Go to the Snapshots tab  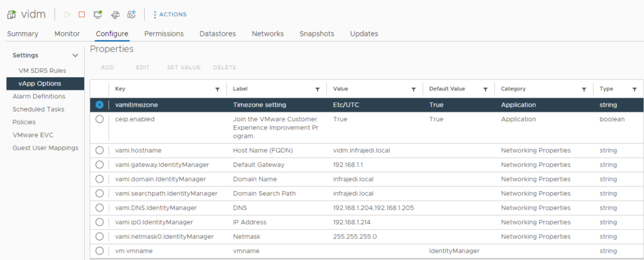tap(317, 34)
